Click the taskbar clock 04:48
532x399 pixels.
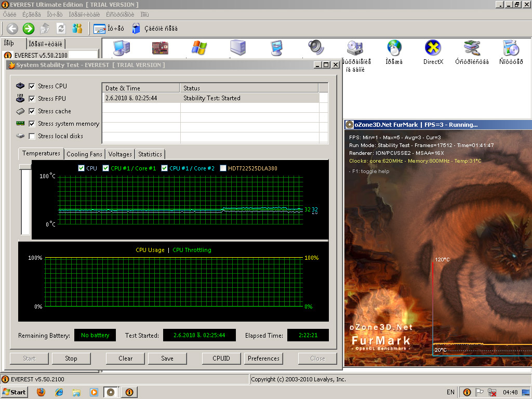tap(510, 392)
